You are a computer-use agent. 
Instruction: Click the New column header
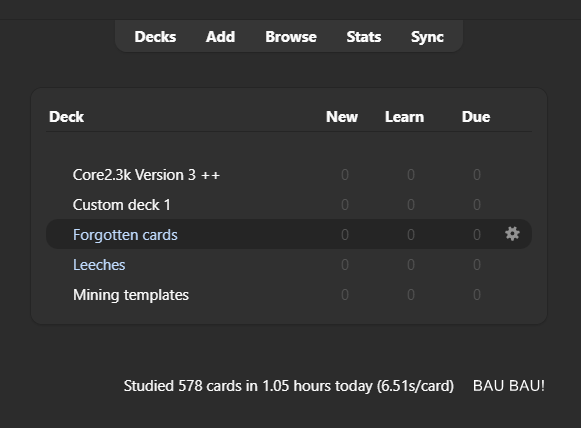pyautogui.click(x=342, y=117)
